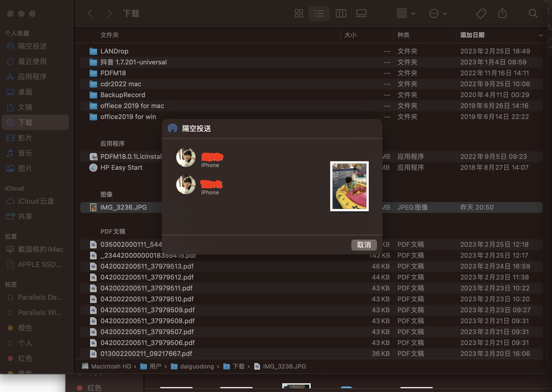This screenshot has width=552, height=392.
Task: Switch Finder to gallery view
Action: coord(361,13)
